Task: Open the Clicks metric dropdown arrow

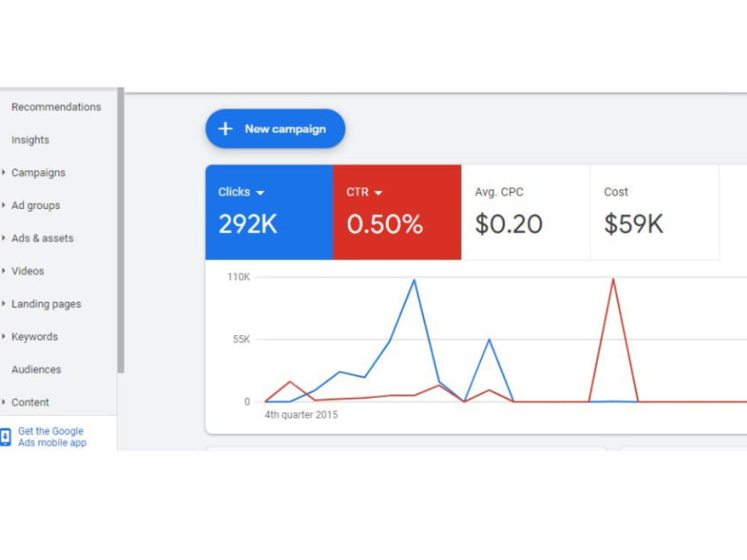Action: (x=260, y=193)
